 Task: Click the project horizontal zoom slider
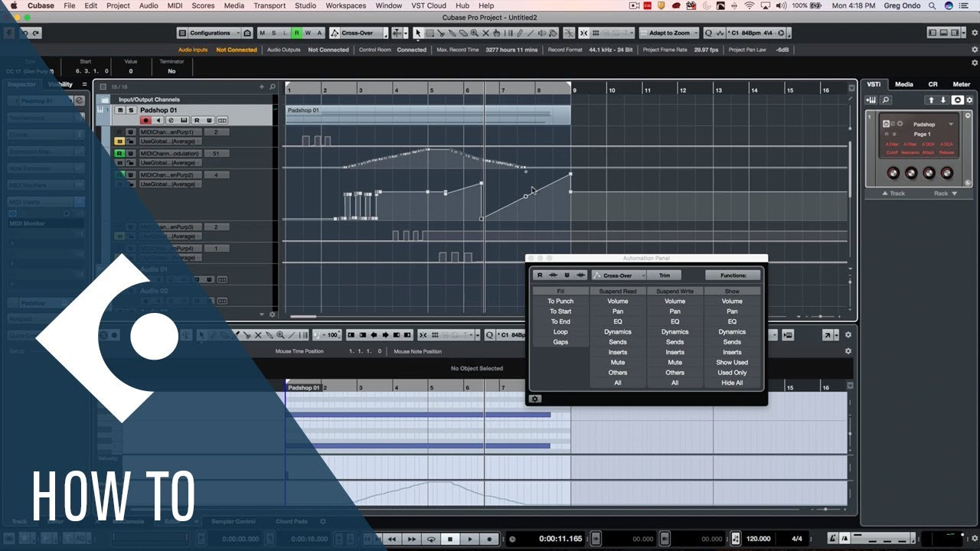point(822,316)
